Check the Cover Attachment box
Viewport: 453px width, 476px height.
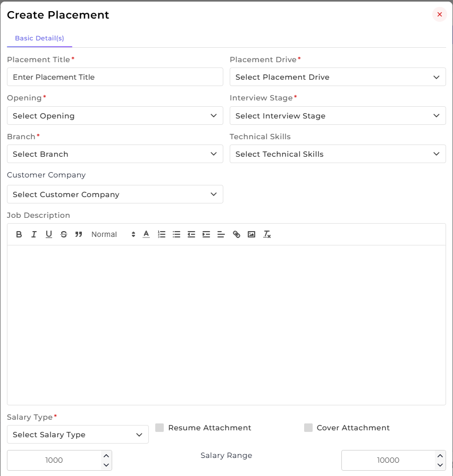tap(308, 428)
